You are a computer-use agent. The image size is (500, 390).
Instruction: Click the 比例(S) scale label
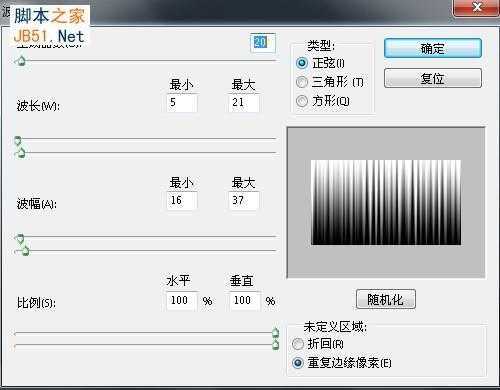click(36, 303)
